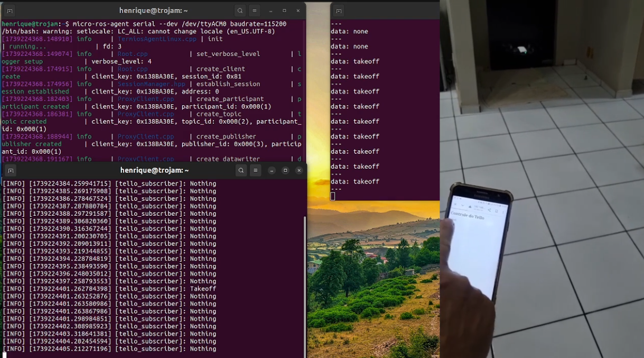The image size is (644, 358).
Task: Close the micro-ros-agent terminal window
Action: pos(298,11)
